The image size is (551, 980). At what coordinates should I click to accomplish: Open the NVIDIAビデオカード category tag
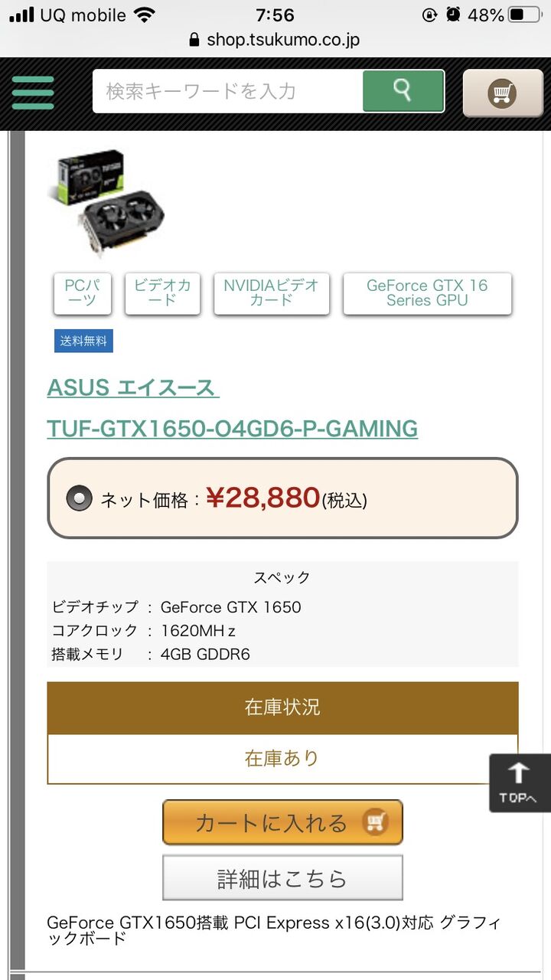[x=272, y=293]
